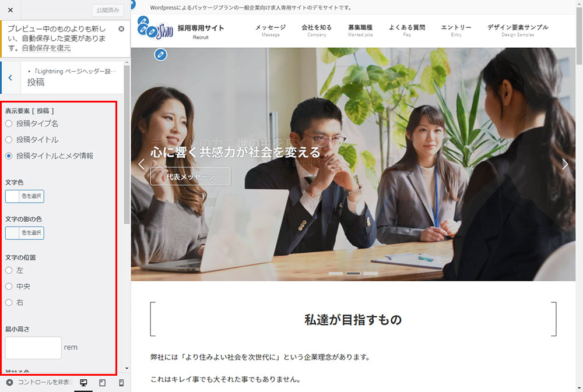Image resolution: width=583 pixels, height=392 pixels.
Task: Close the customizer with the X icon
Action: (x=10, y=10)
